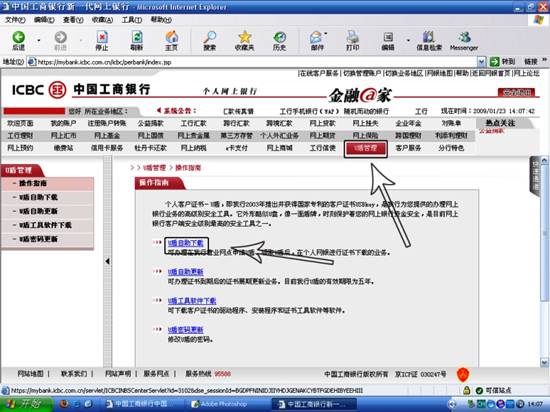Click the IE Back (后退) button
Screen dimensions: 550x412
click(19, 41)
